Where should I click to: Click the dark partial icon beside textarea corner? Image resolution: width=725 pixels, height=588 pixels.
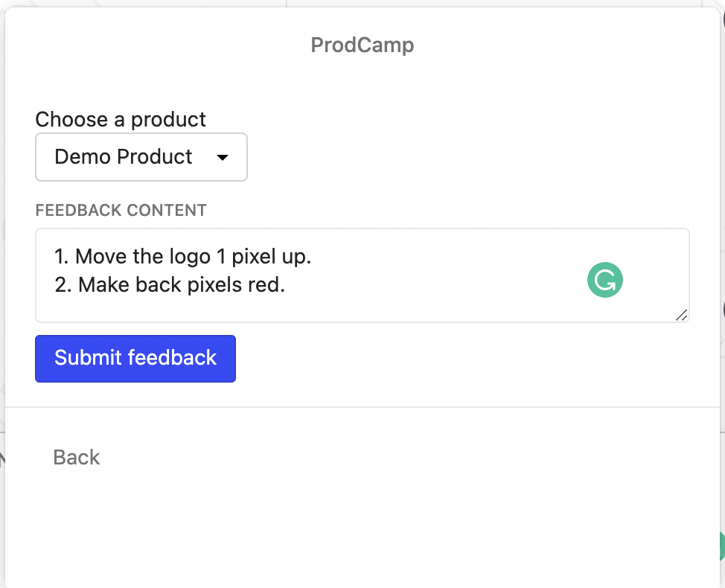coord(723,309)
